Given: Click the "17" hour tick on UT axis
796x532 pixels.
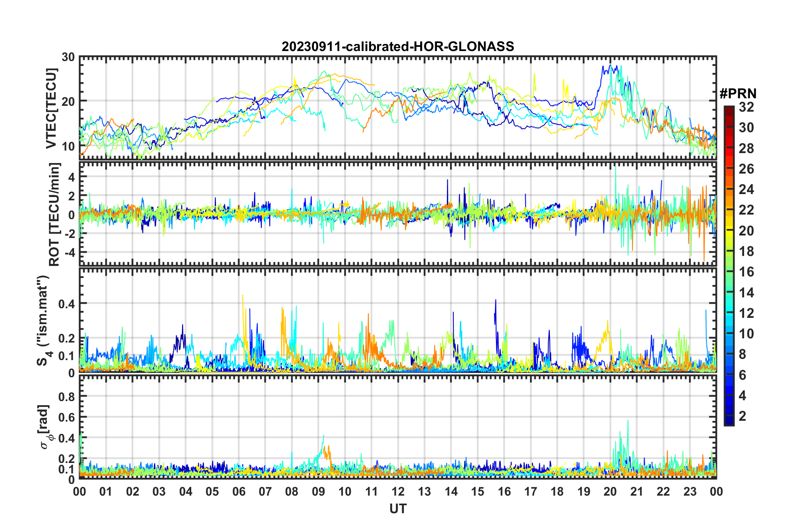Looking at the screenshot, I should click(531, 491).
